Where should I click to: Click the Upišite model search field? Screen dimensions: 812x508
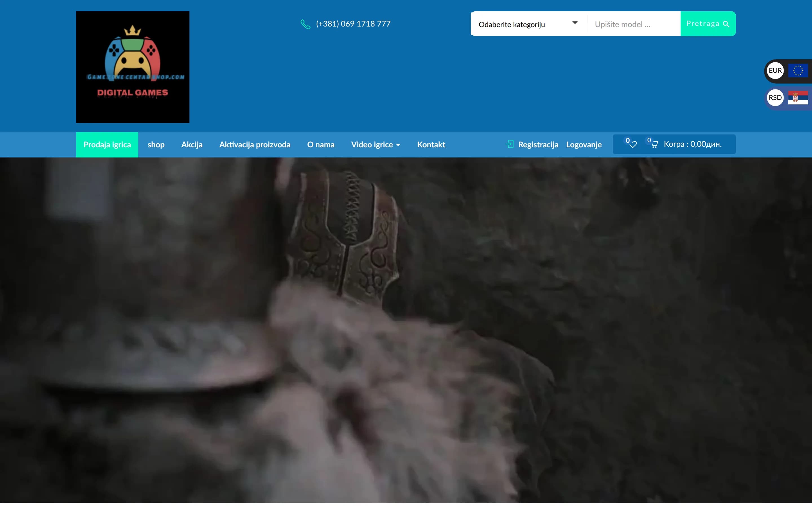pyautogui.click(x=634, y=24)
